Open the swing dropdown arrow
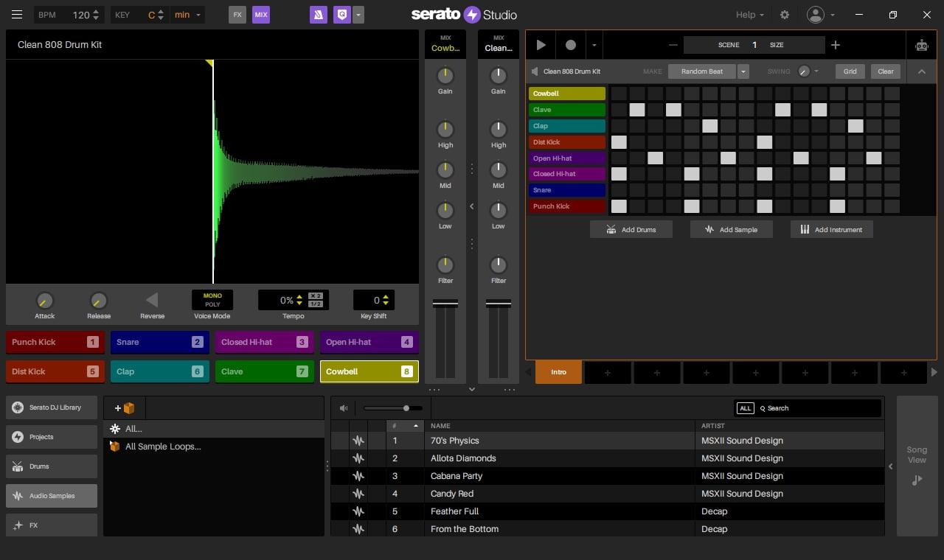The image size is (944, 560). (x=816, y=71)
